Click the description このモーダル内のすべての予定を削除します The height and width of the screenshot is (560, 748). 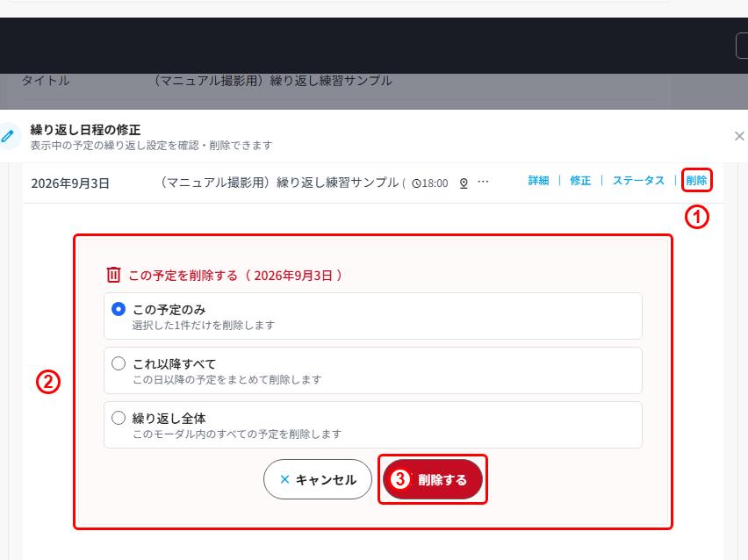[237, 434]
